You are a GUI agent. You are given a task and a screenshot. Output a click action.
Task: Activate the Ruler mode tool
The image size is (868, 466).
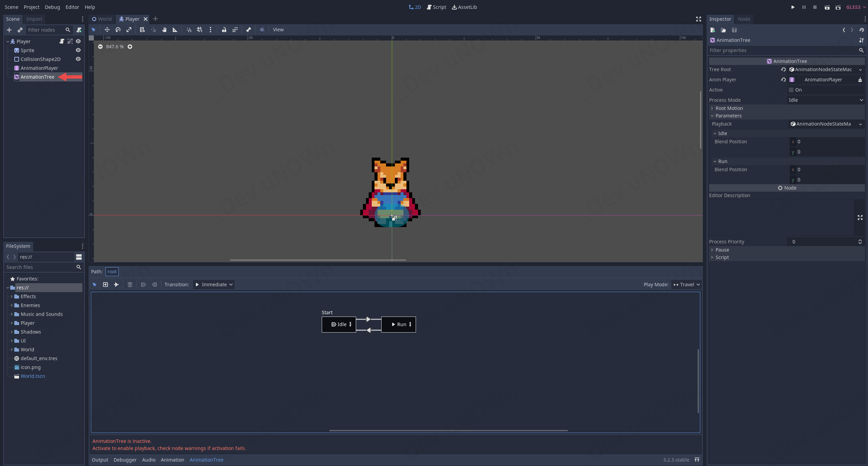(x=175, y=30)
